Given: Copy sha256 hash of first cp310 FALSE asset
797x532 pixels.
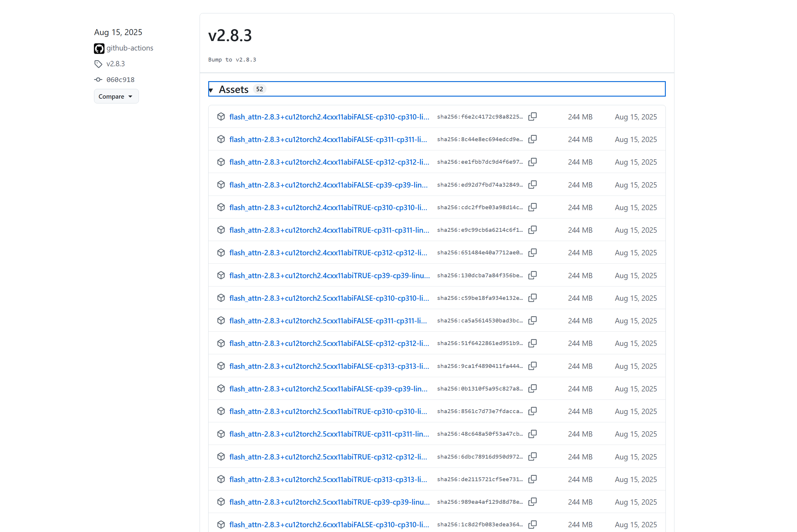Looking at the screenshot, I should pyautogui.click(x=533, y=117).
